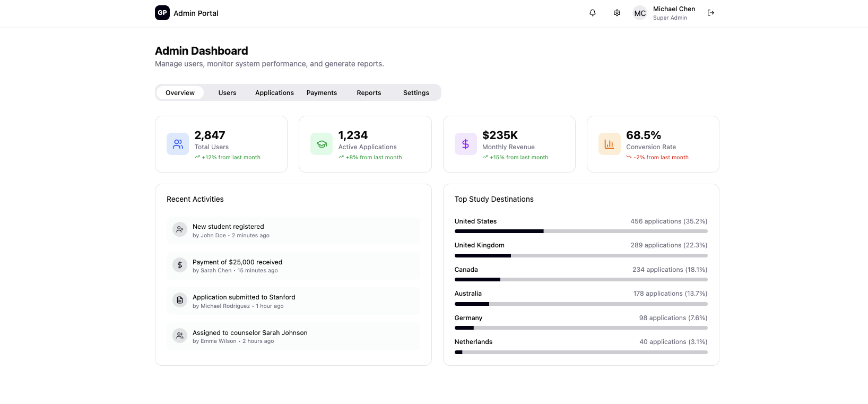Screen dimensions: 868x404
Task: Switch to the Users tab
Action: (x=227, y=93)
